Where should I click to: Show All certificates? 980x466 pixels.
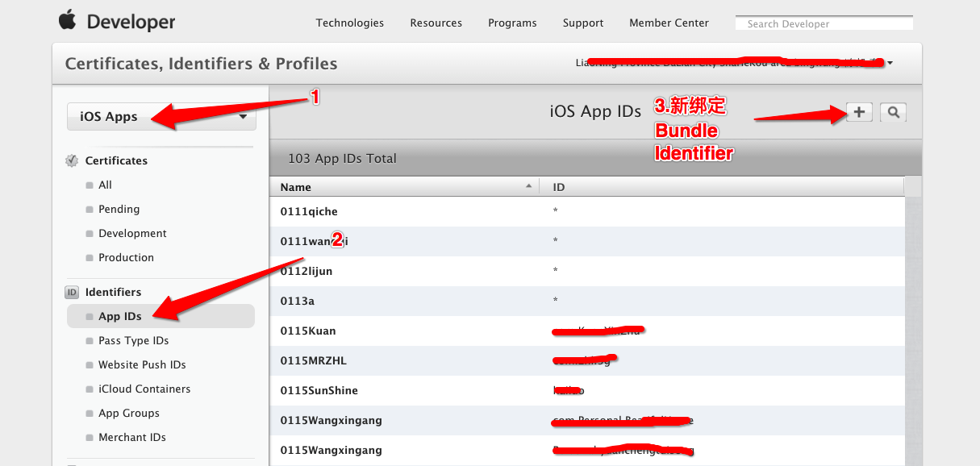[x=105, y=185]
